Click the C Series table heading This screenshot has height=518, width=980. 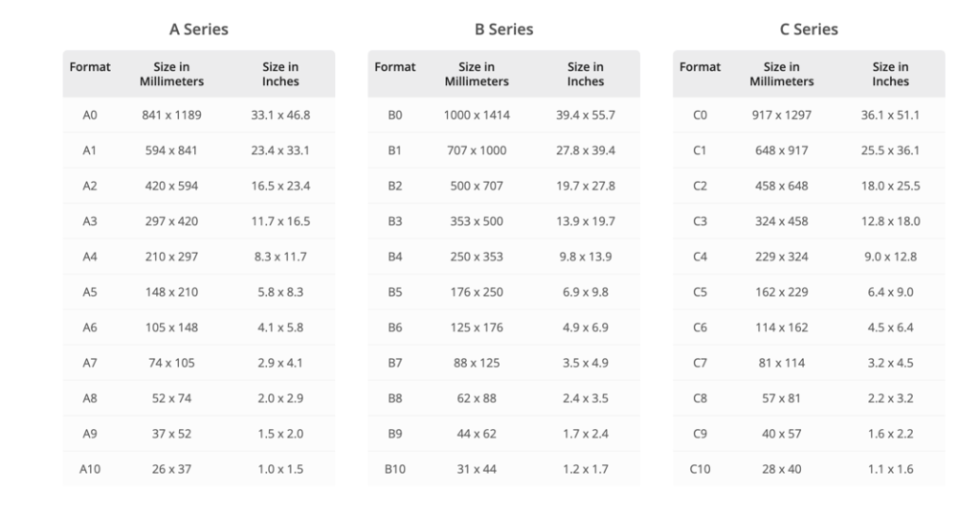tap(809, 30)
